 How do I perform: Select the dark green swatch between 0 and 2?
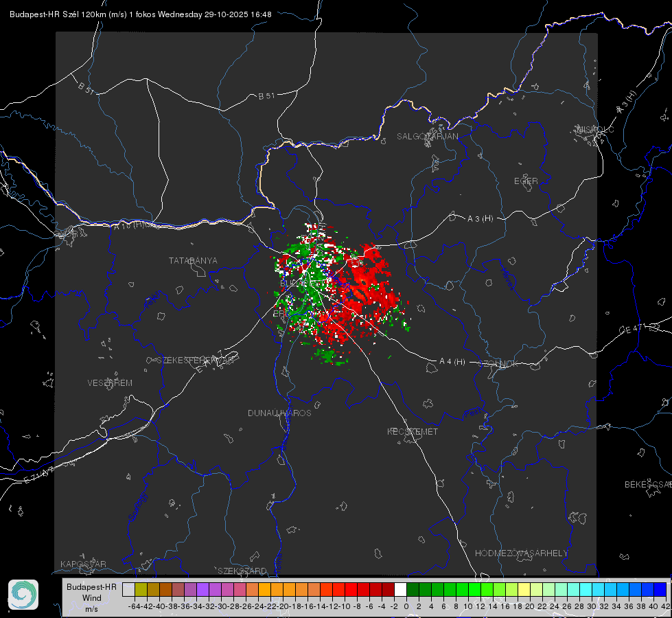413,589
